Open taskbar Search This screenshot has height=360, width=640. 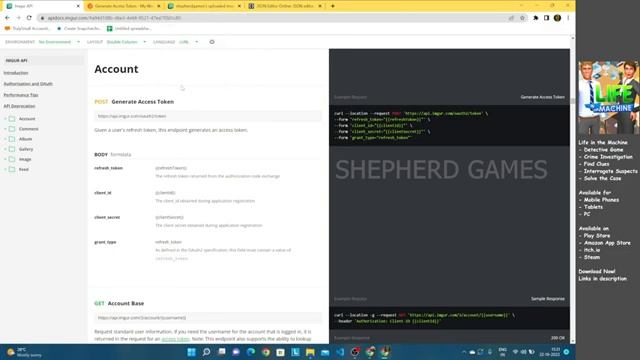tap(207, 352)
